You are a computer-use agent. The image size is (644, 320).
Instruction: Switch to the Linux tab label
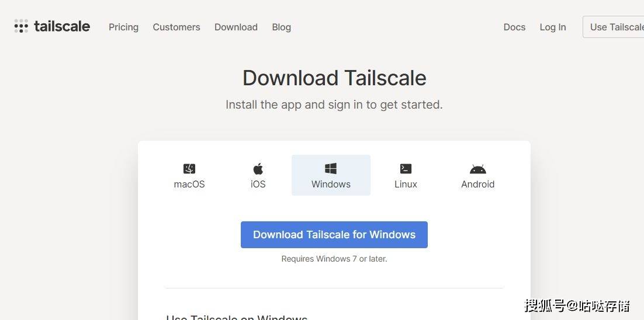pos(406,184)
